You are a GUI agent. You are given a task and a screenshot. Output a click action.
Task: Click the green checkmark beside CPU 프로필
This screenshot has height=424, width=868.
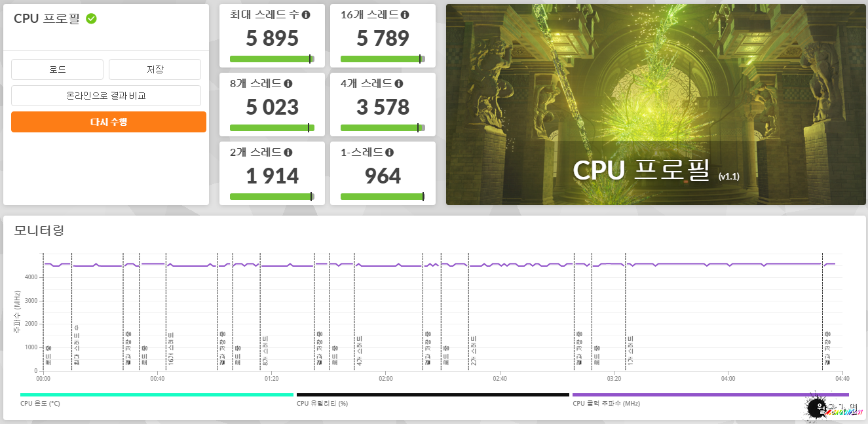91,18
